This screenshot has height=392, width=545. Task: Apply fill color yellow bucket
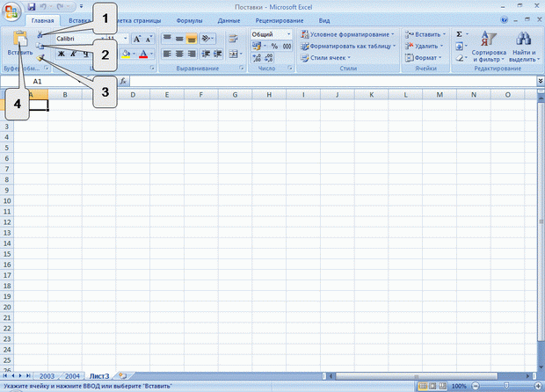(126, 54)
